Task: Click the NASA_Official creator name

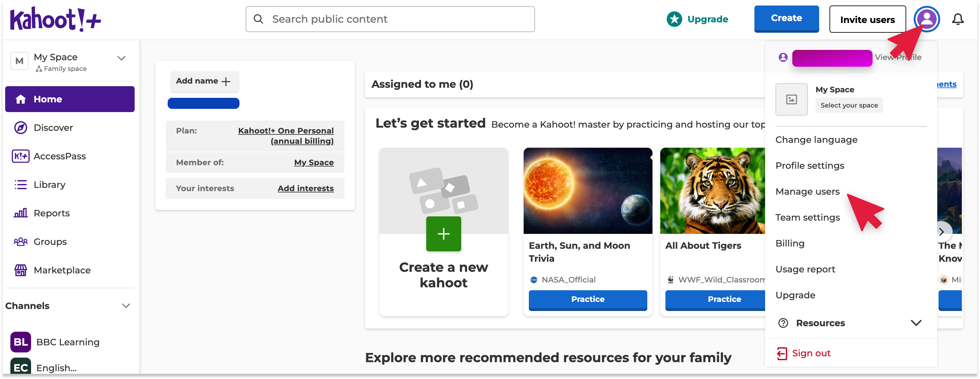Action: pos(568,280)
